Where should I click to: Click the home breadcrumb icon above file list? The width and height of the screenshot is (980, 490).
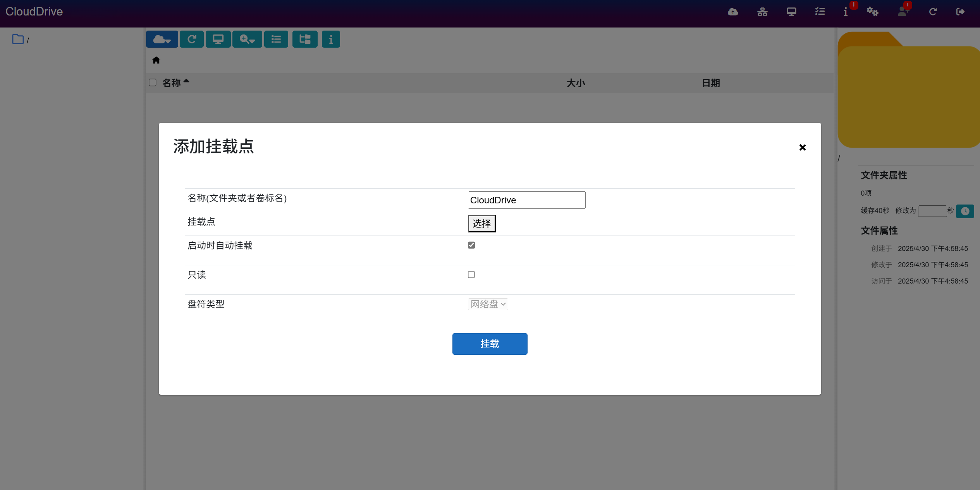156,60
